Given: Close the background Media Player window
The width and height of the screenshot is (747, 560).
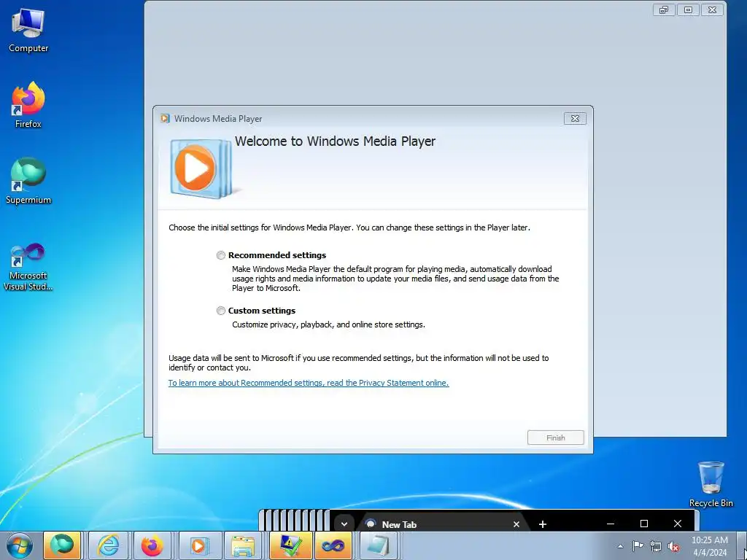Looking at the screenshot, I should (712, 9).
